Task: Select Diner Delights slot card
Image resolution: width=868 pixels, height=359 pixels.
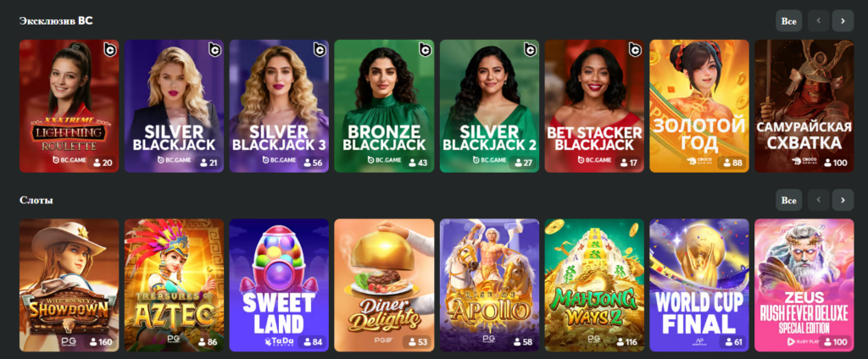Action: click(x=384, y=285)
